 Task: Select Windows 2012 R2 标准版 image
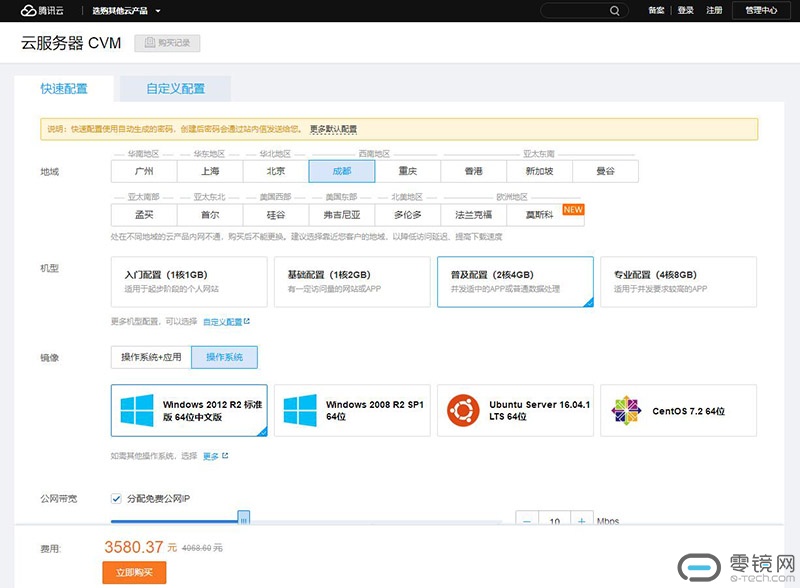click(x=189, y=410)
